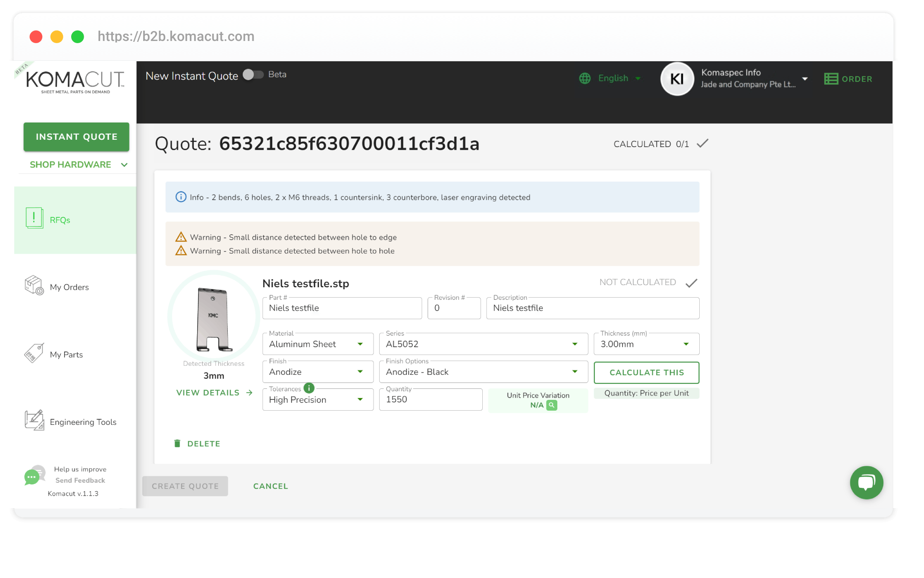924x578 pixels.
Task: Click the Unit Price Variation magnifier icon
Action: (x=551, y=405)
